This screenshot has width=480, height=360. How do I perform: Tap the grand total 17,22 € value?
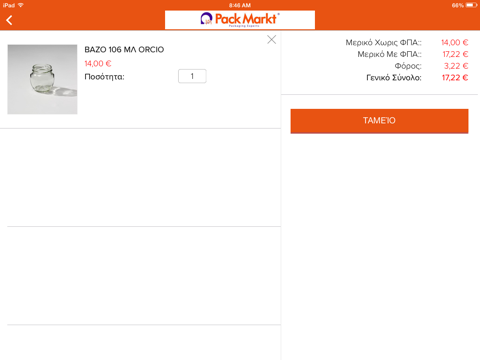(455, 78)
